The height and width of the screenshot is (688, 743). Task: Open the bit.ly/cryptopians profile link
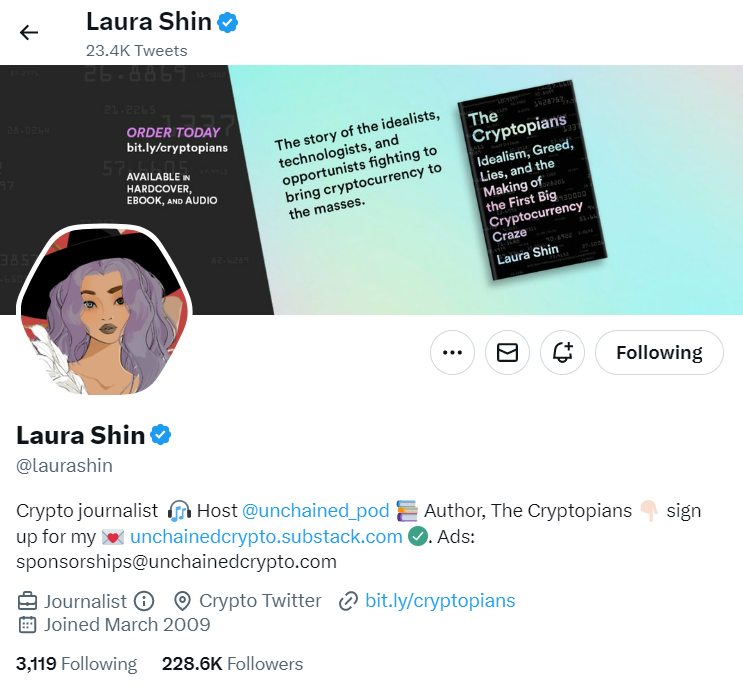point(440,601)
